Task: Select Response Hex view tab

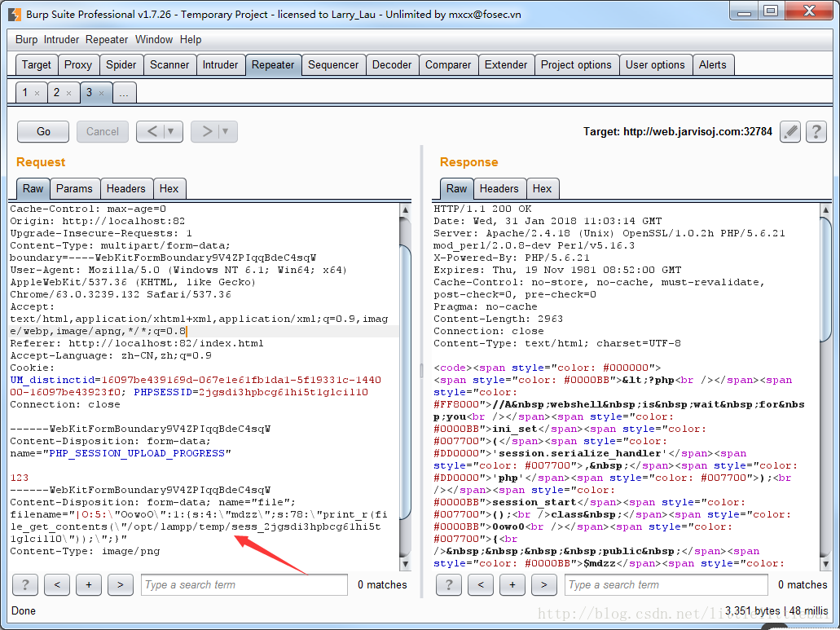Action: click(x=542, y=188)
